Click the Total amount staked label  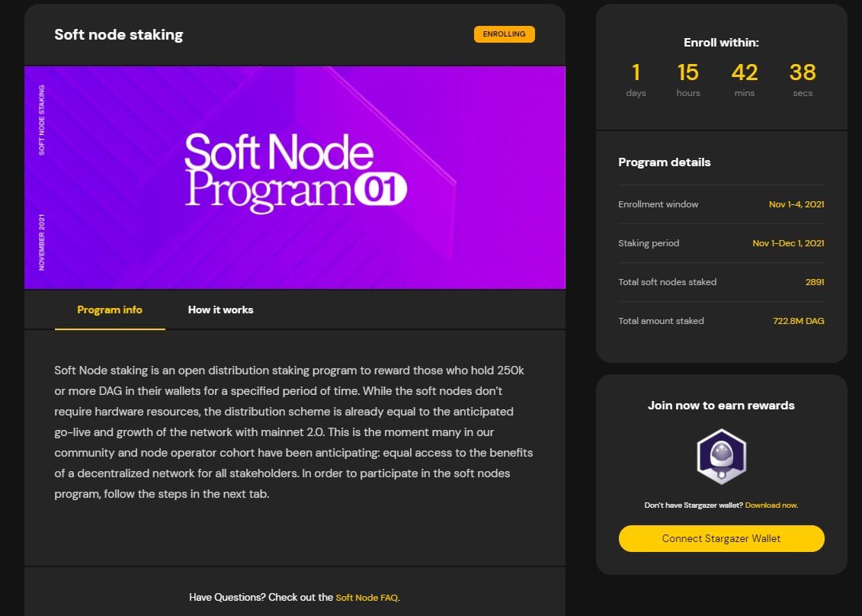click(661, 321)
